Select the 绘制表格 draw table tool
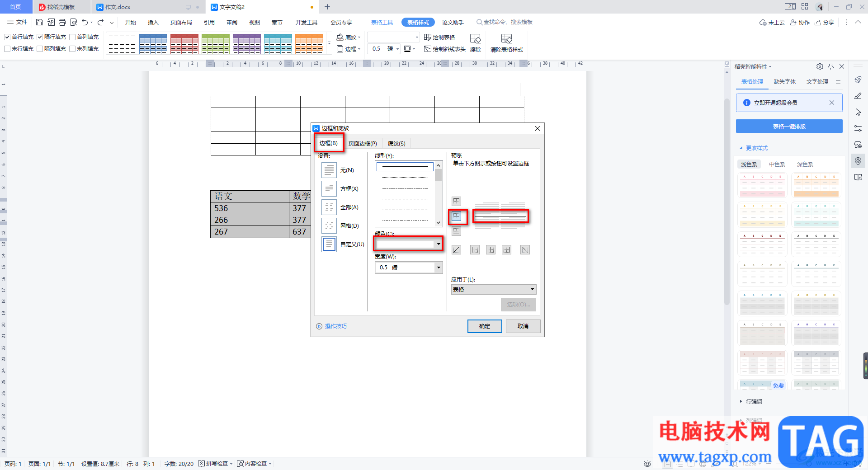The height and width of the screenshot is (470, 868). (x=439, y=37)
